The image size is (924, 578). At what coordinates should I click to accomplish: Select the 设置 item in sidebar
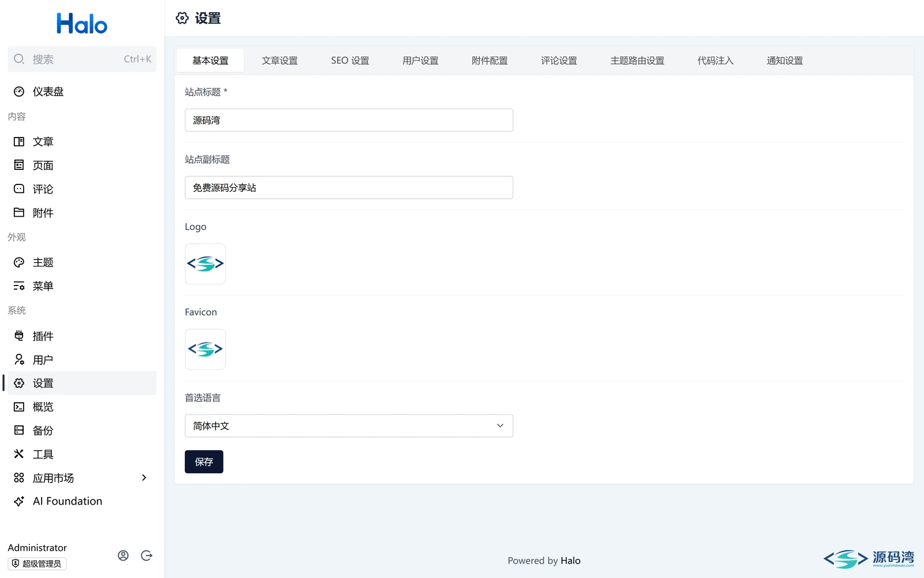82,383
